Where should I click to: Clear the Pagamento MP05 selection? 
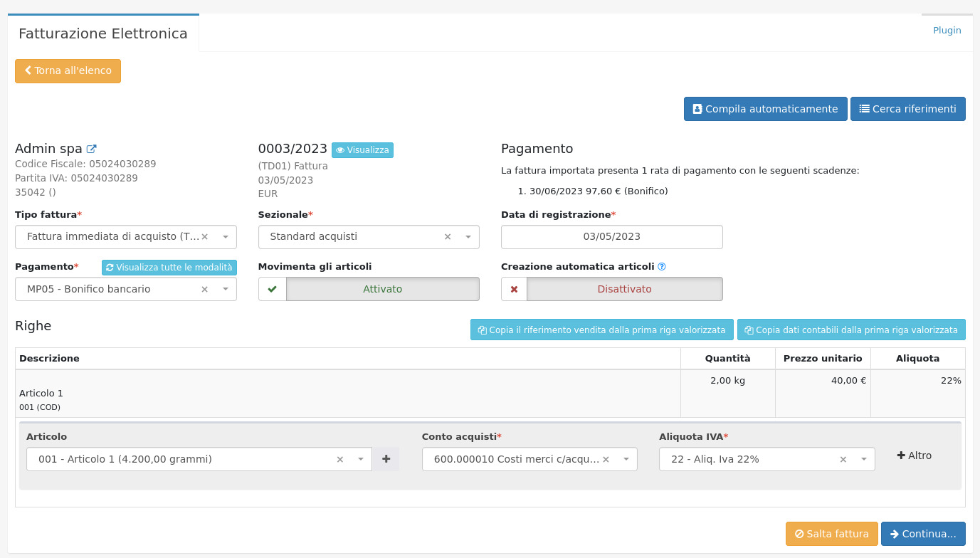(x=205, y=289)
